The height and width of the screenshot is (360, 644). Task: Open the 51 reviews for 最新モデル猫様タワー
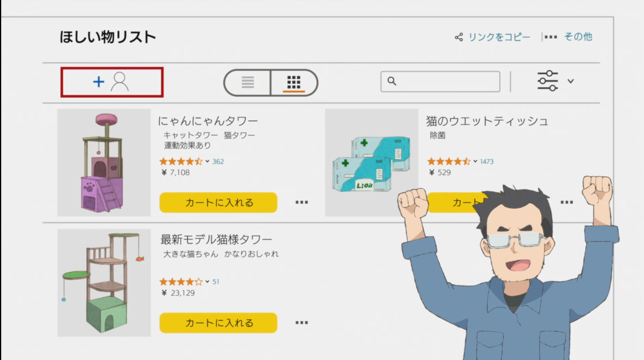click(x=215, y=282)
